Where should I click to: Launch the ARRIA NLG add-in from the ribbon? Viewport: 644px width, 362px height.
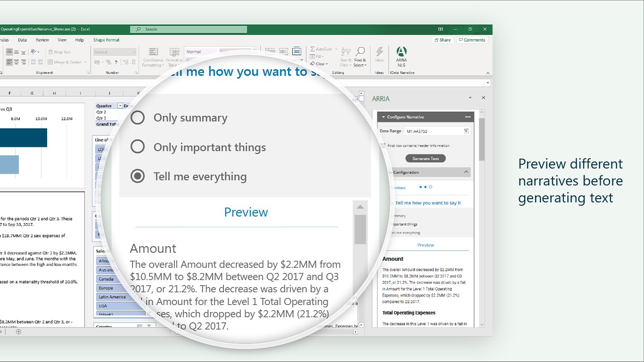point(402,57)
